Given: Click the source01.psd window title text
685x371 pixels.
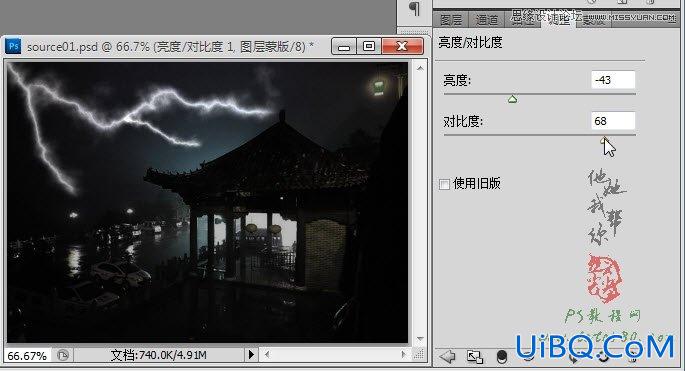Looking at the screenshot, I should [x=170, y=46].
